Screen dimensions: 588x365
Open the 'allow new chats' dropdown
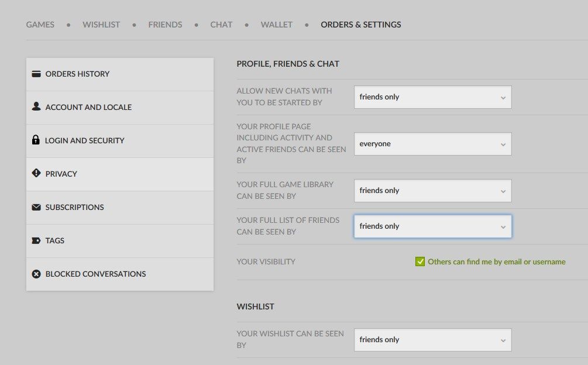(x=432, y=97)
